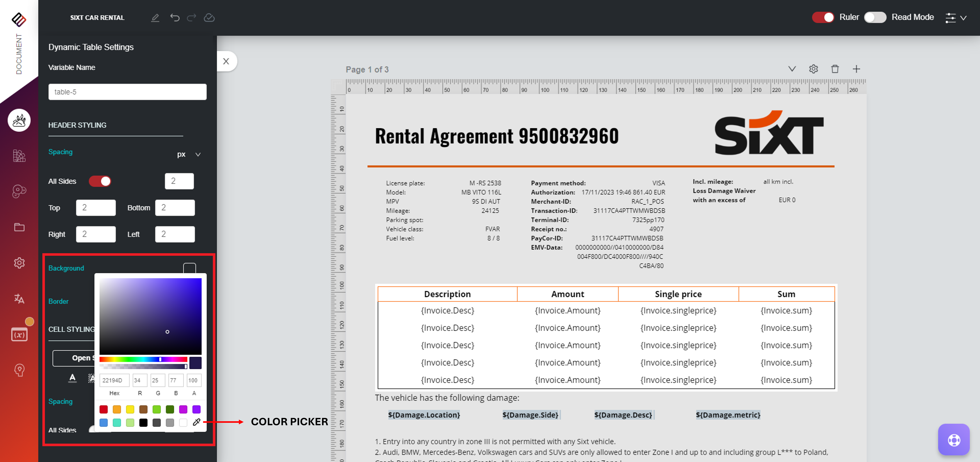
Task: Enable Read Mode switch
Action: point(875,17)
